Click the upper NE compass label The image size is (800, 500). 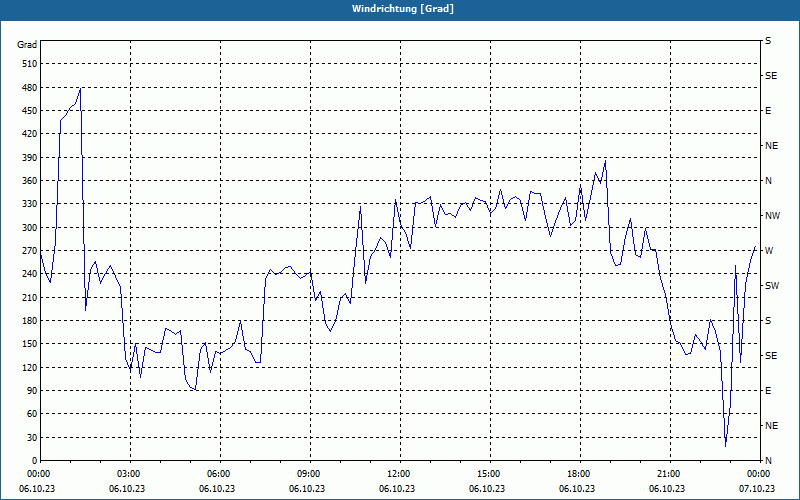pyautogui.click(x=771, y=146)
